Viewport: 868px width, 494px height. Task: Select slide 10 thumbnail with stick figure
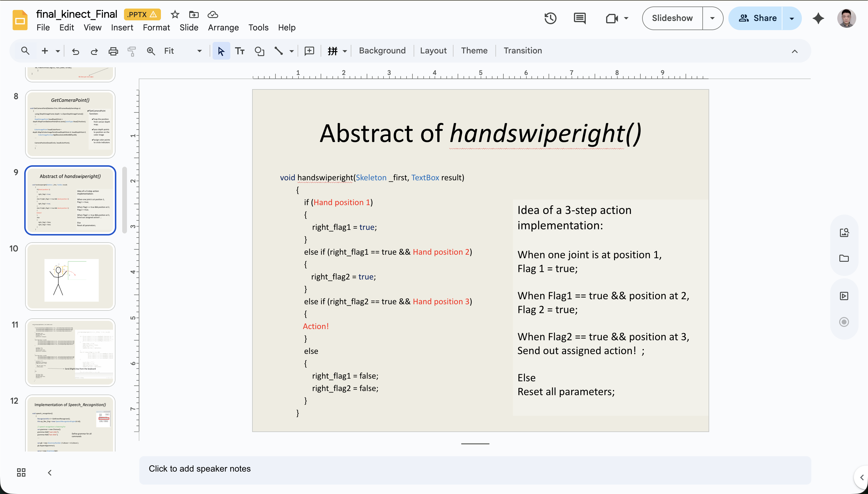[70, 277]
